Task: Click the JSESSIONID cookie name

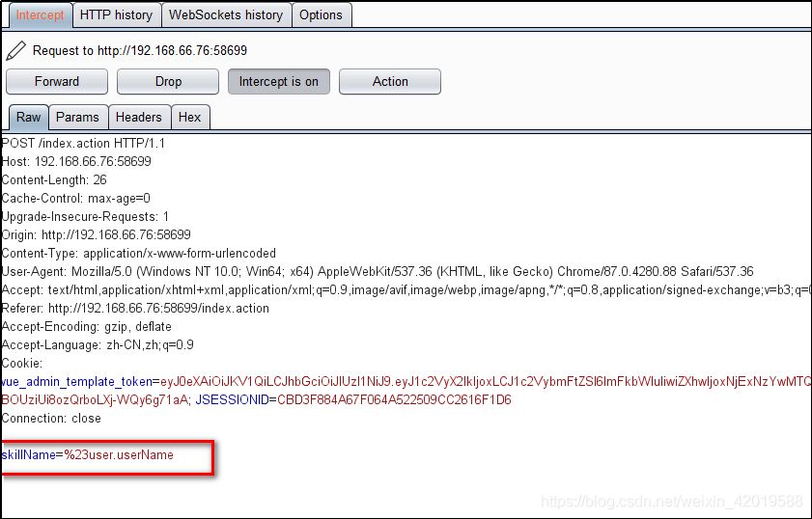Action: tap(232, 400)
